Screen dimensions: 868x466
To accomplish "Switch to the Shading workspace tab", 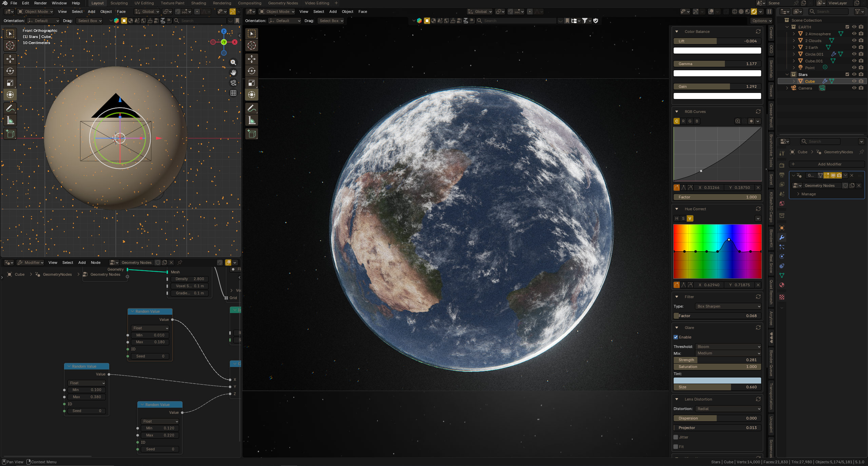I will click(x=198, y=3).
